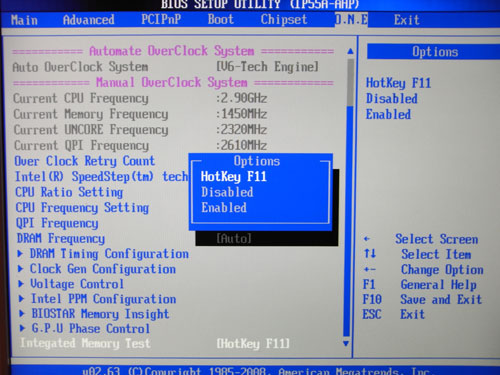Open the Main tab
Screen dimensions: 500x375
[x=24, y=20]
